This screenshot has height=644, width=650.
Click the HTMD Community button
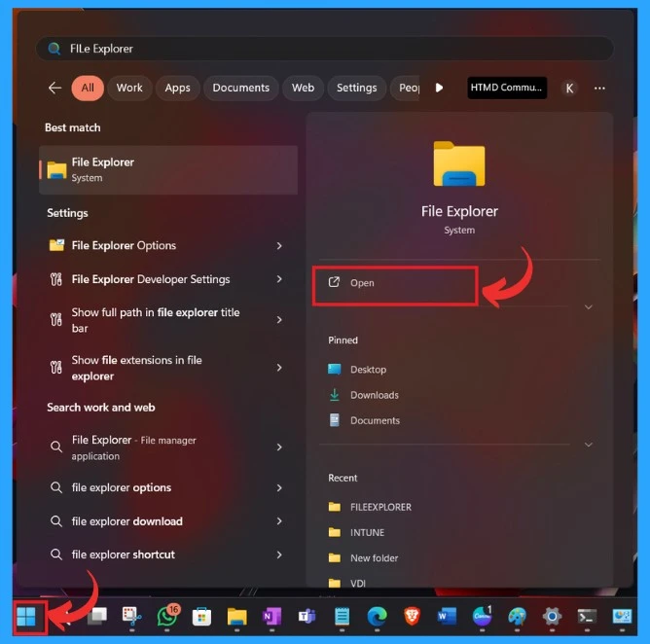[x=507, y=88]
